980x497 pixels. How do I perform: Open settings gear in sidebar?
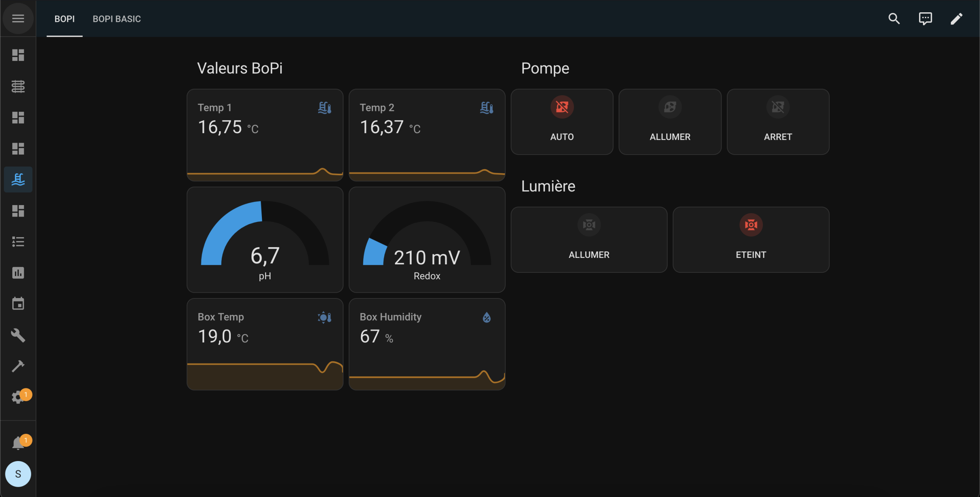(18, 397)
